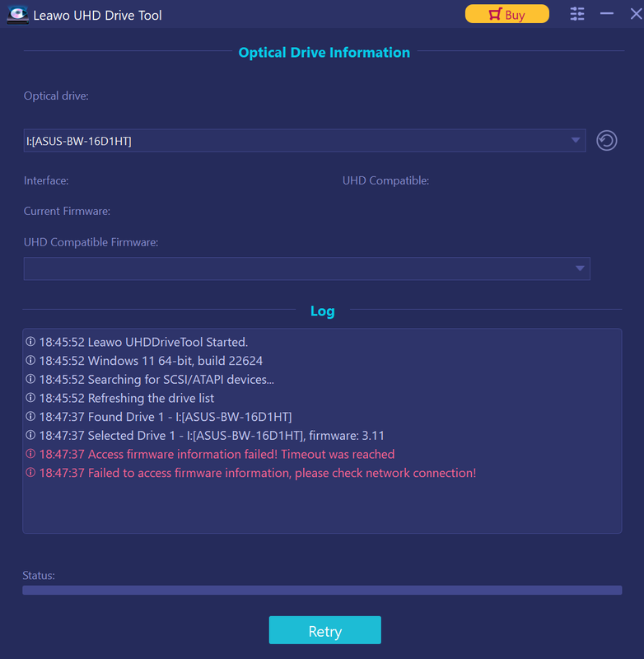
Task: Click the 'Selected Drive 1' firmware 3.11 log line
Action: pos(204,436)
